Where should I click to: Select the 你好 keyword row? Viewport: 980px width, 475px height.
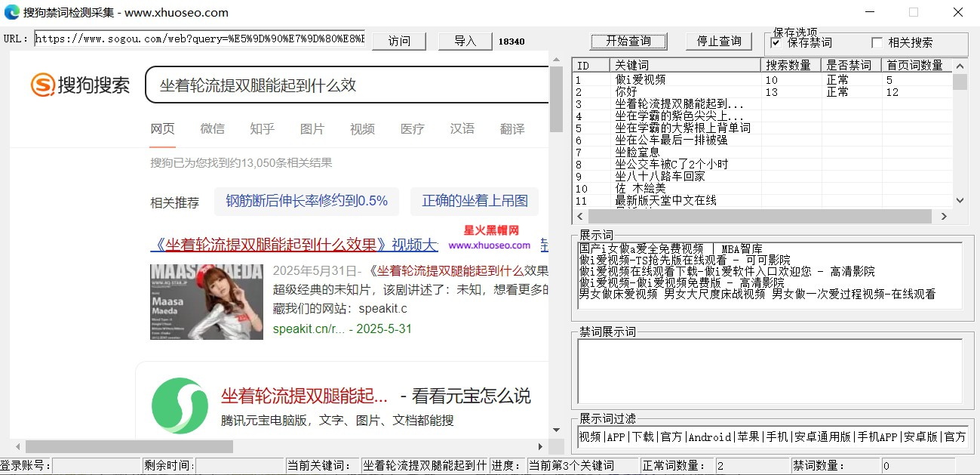point(762,91)
